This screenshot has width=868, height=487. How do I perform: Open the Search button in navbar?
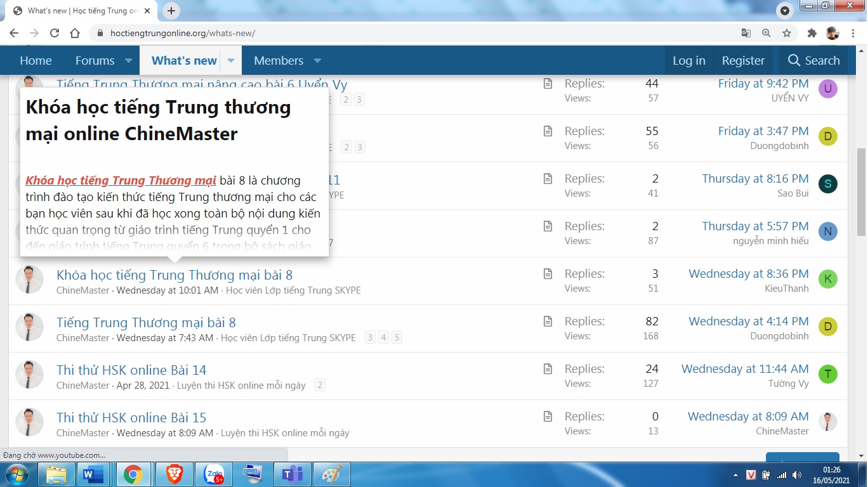pos(813,61)
